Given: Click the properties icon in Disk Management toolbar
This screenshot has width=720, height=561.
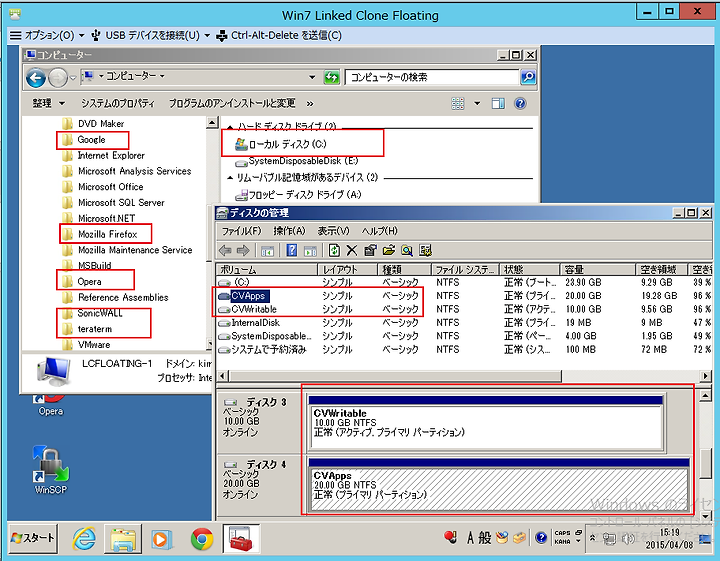Looking at the screenshot, I should pyautogui.click(x=370, y=250).
